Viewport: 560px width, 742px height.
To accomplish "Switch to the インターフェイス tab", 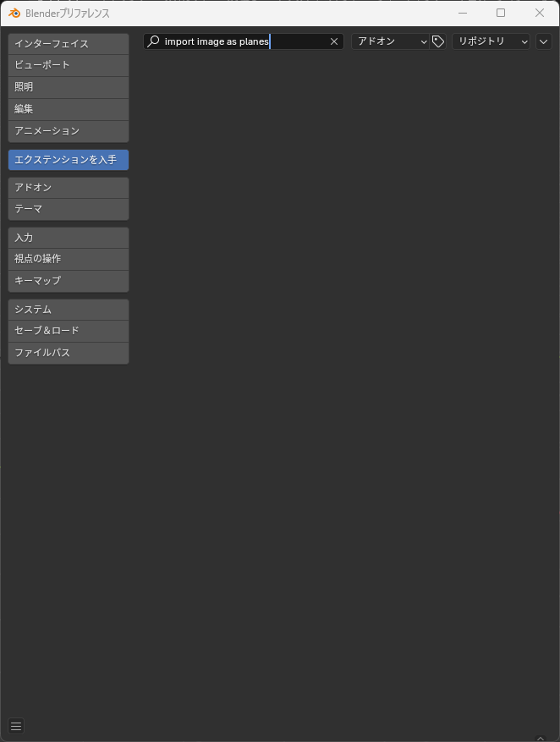I will [x=69, y=44].
